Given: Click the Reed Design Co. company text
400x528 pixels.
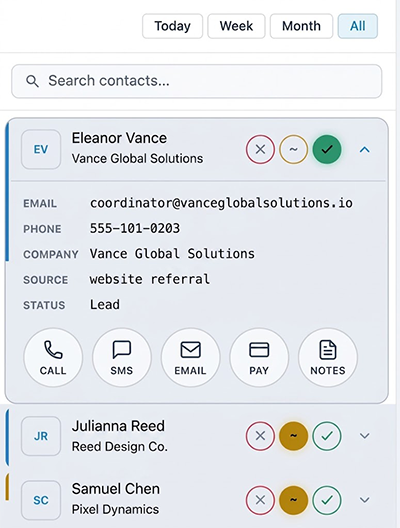Looking at the screenshot, I should (120, 447).
